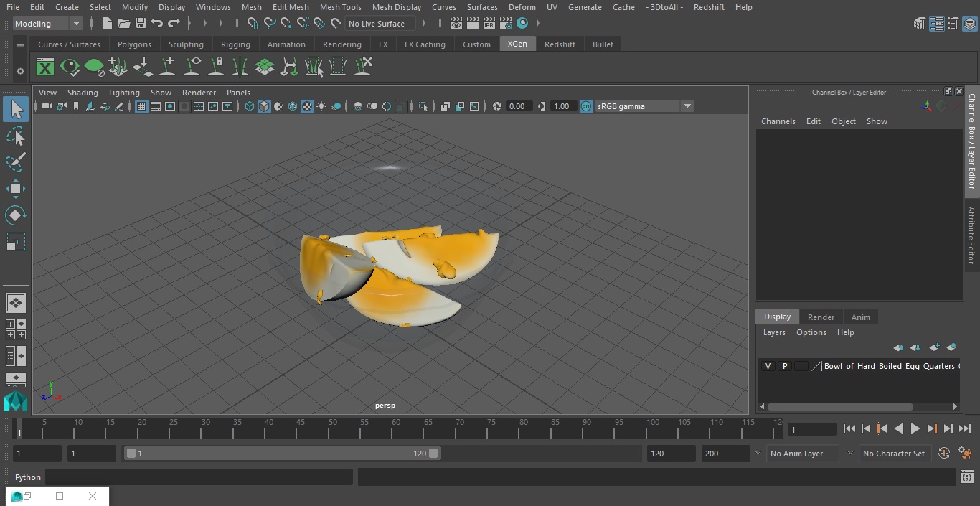Open the Attribute Editor side tab

point(971,235)
